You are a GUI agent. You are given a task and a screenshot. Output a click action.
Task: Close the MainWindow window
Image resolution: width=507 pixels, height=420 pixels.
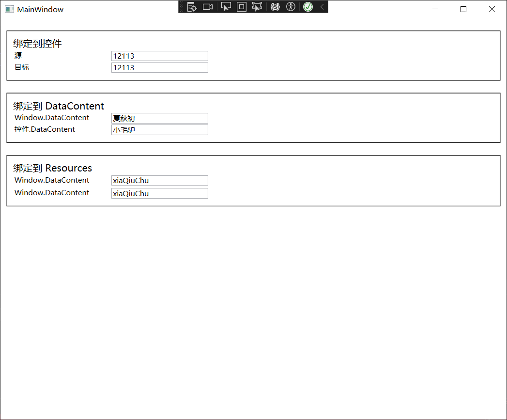[492, 9]
